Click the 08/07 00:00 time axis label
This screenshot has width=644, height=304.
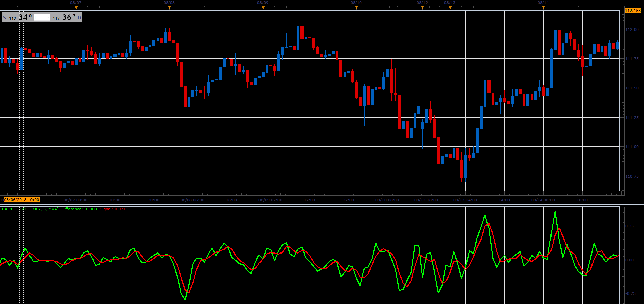pyautogui.click(x=76, y=200)
